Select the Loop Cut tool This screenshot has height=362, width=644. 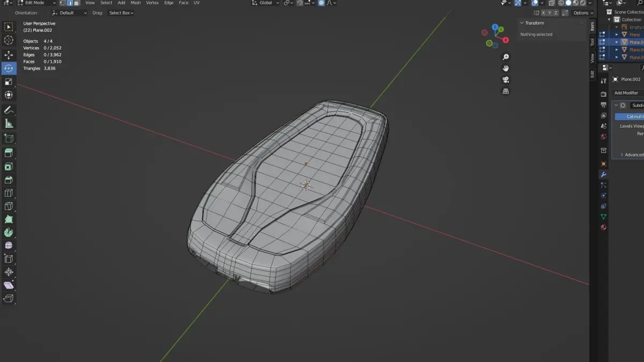point(9,193)
